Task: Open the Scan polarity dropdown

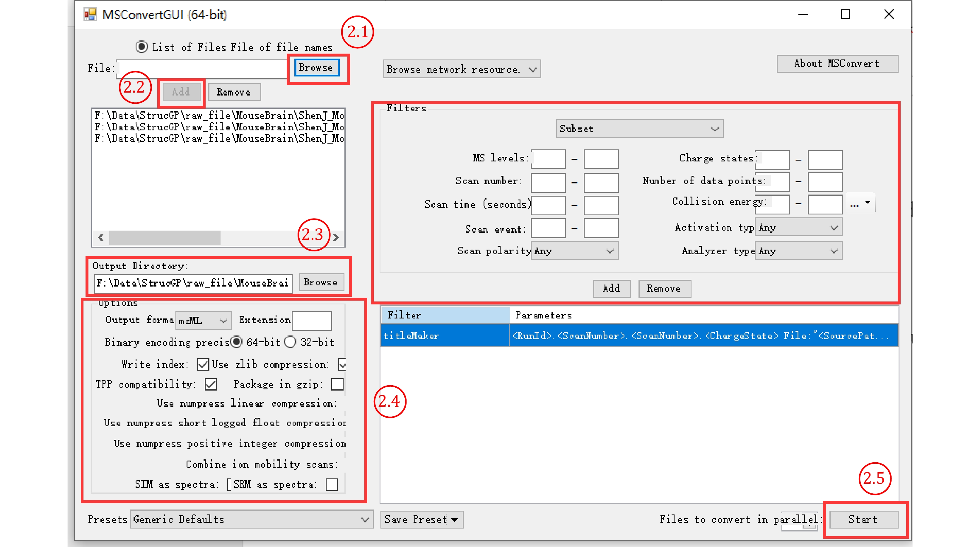Action: tap(574, 251)
